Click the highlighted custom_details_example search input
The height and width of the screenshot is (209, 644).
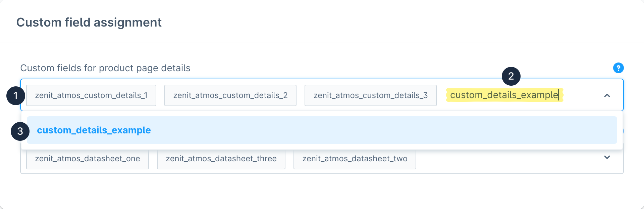coord(504,95)
